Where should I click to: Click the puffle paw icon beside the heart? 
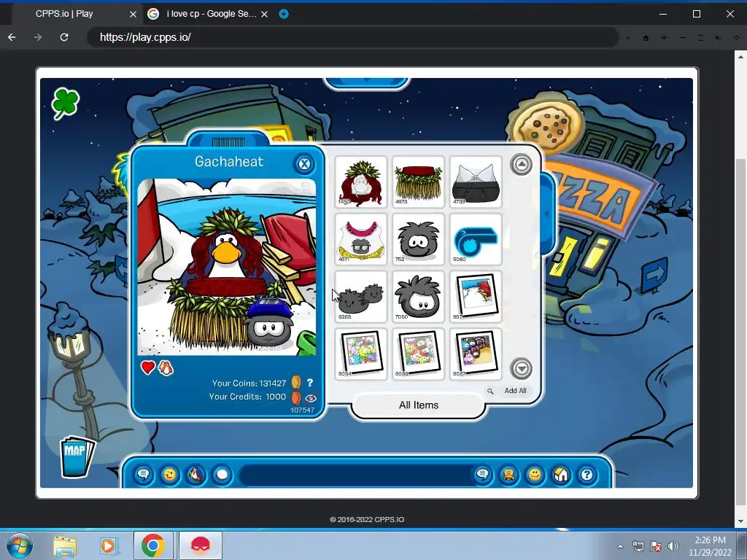click(166, 367)
